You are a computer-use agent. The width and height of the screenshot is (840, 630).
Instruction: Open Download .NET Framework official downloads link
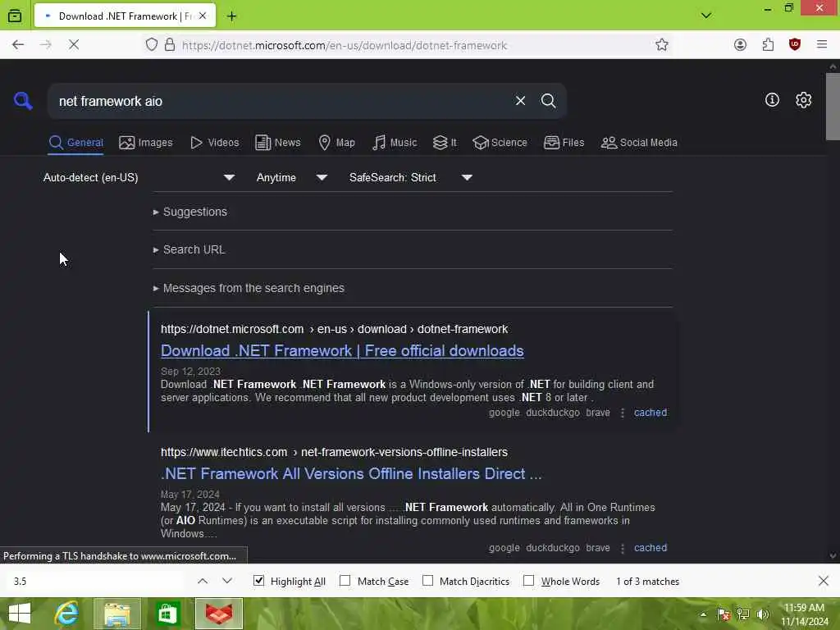[342, 351]
